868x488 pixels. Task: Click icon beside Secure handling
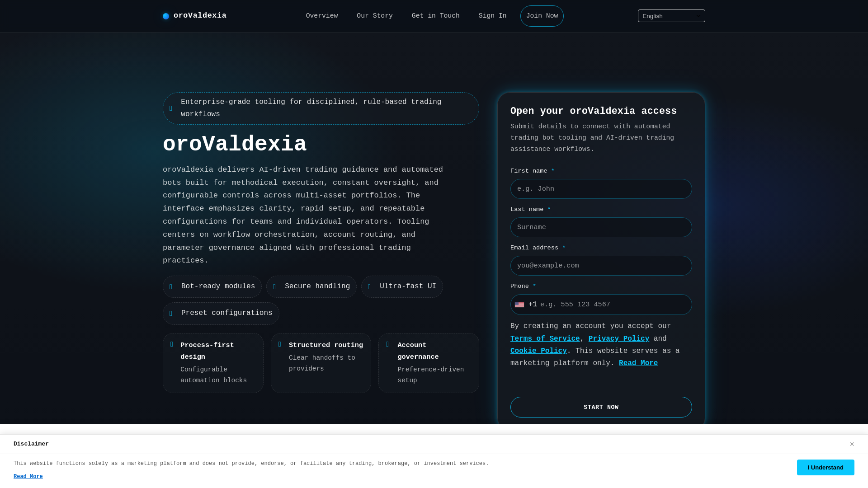274,287
